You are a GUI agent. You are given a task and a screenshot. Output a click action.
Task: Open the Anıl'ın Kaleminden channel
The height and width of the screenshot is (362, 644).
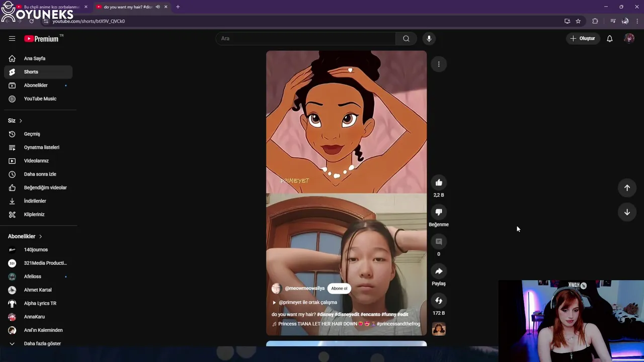pyautogui.click(x=38, y=330)
